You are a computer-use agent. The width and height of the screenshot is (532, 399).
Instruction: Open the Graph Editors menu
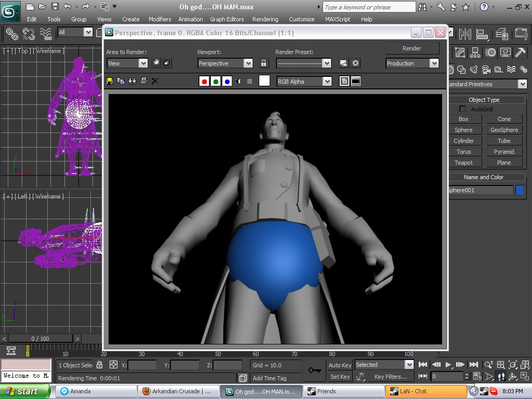[227, 19]
